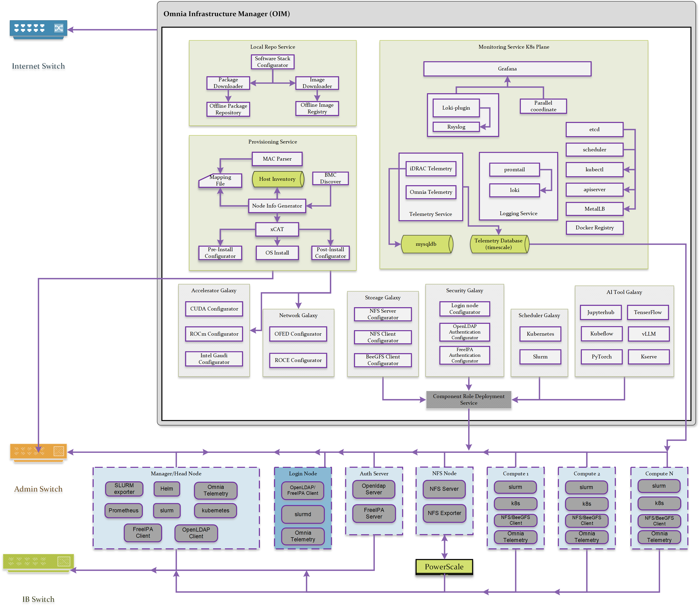Select Prometheus in Manager/Head Node
This screenshot has height=612, width=700.
[x=123, y=510]
